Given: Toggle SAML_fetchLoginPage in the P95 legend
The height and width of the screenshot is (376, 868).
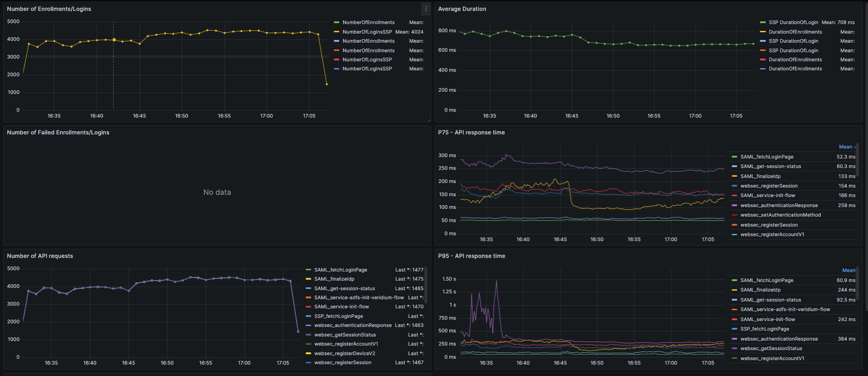Looking at the screenshot, I should click(x=767, y=280).
